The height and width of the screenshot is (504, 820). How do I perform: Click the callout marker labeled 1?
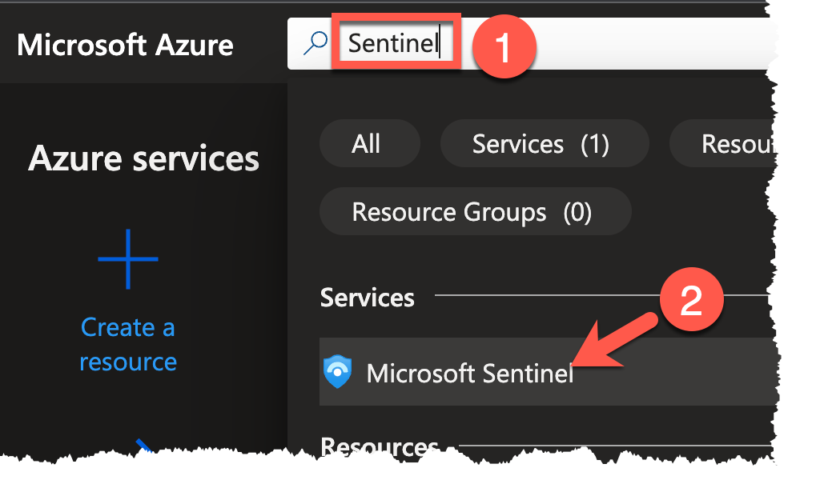[x=504, y=47]
